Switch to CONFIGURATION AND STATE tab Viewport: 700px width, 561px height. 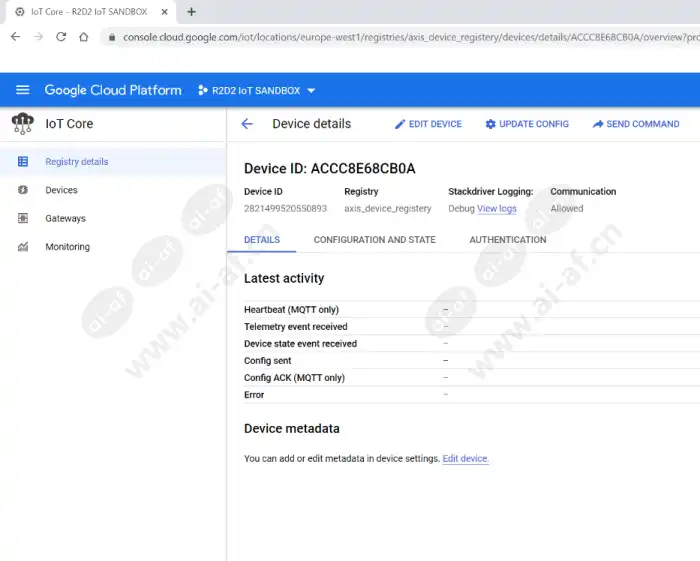(x=375, y=240)
